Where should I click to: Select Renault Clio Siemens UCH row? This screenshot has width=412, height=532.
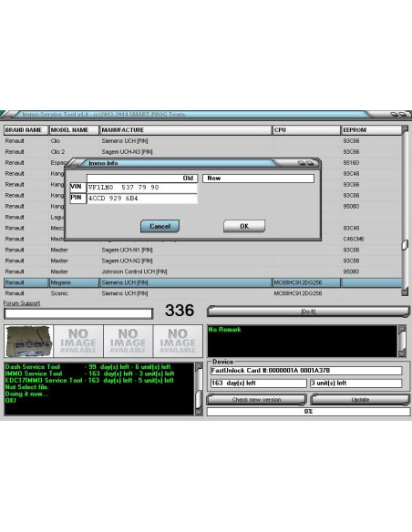tap(202, 141)
